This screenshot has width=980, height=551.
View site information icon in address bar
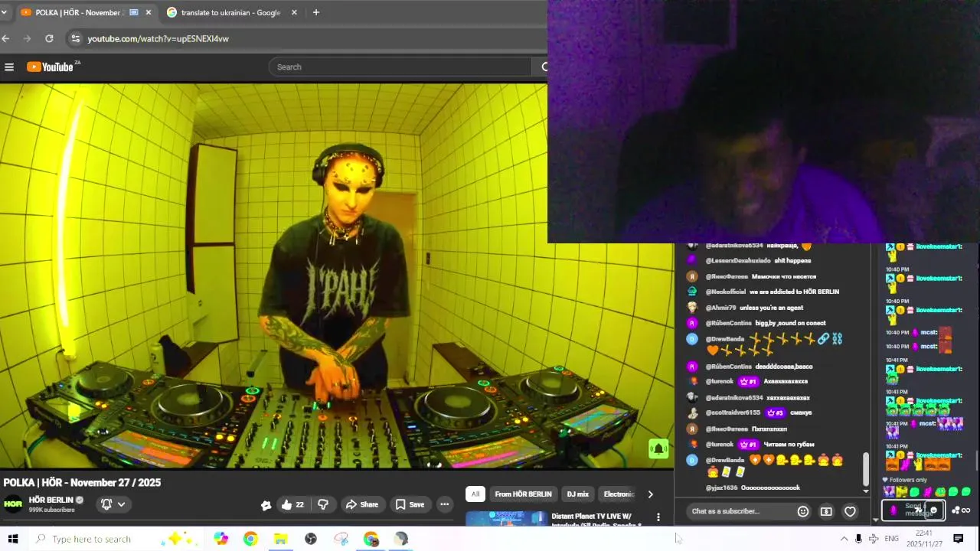click(75, 38)
